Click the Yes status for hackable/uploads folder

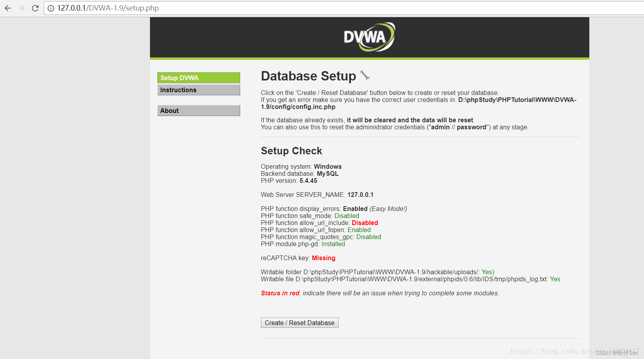click(x=488, y=272)
